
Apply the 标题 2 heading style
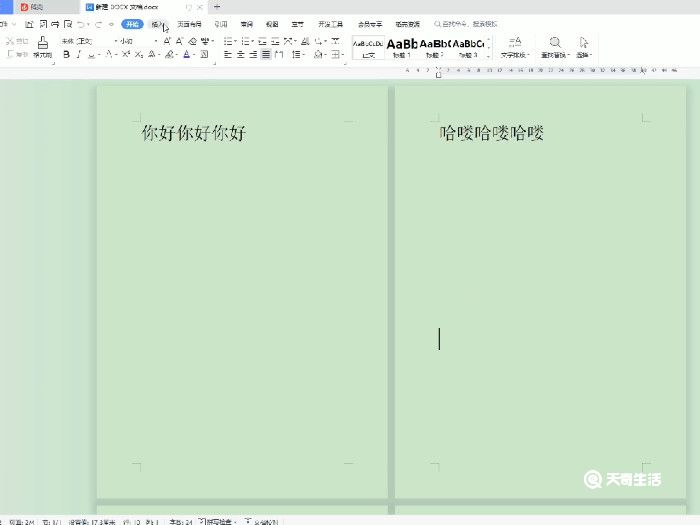434,48
